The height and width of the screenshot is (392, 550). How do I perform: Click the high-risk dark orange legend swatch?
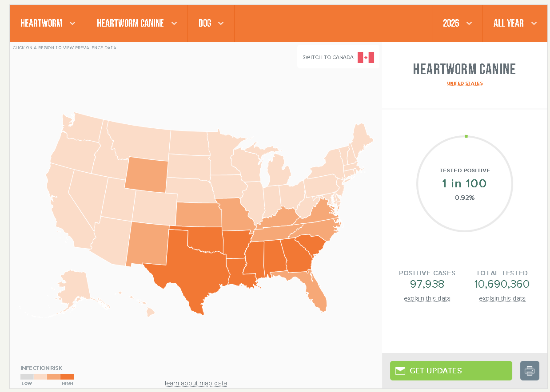coord(67,376)
